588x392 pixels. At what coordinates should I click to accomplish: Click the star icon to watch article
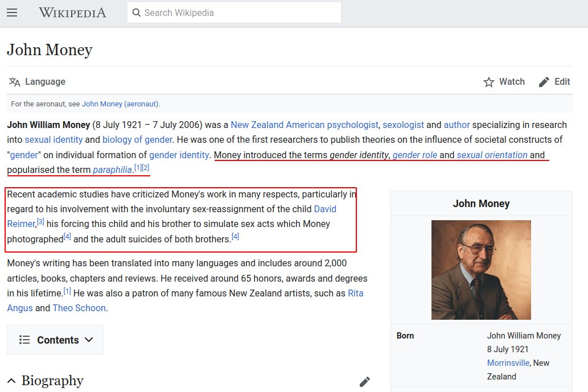pos(488,81)
